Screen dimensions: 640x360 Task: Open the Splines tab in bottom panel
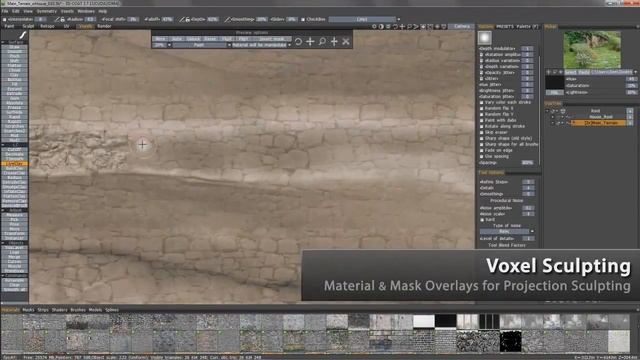(x=112, y=310)
